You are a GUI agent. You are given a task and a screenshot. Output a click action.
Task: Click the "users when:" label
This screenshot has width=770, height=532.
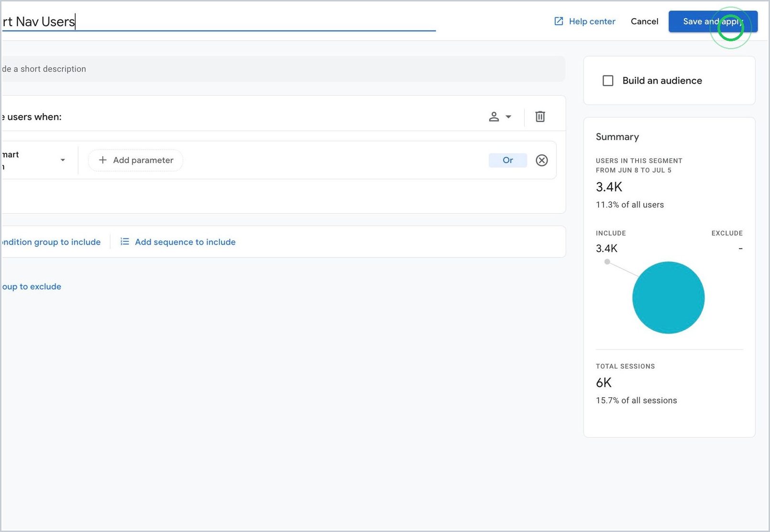[34, 117]
